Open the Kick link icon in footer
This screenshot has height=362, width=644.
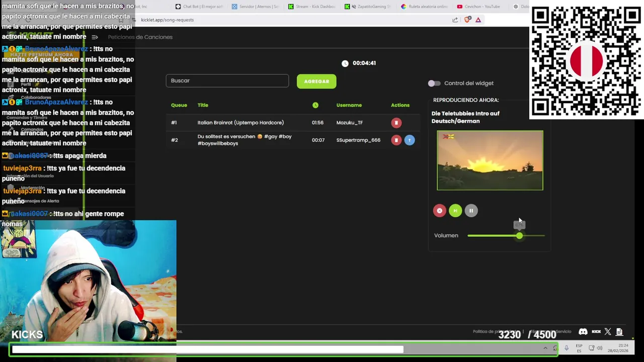pyautogui.click(x=596, y=332)
